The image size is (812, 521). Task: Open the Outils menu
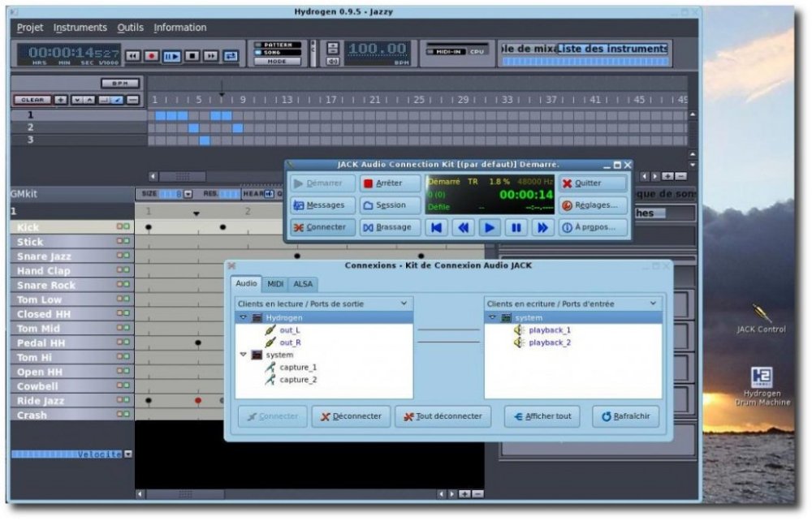tap(130, 28)
